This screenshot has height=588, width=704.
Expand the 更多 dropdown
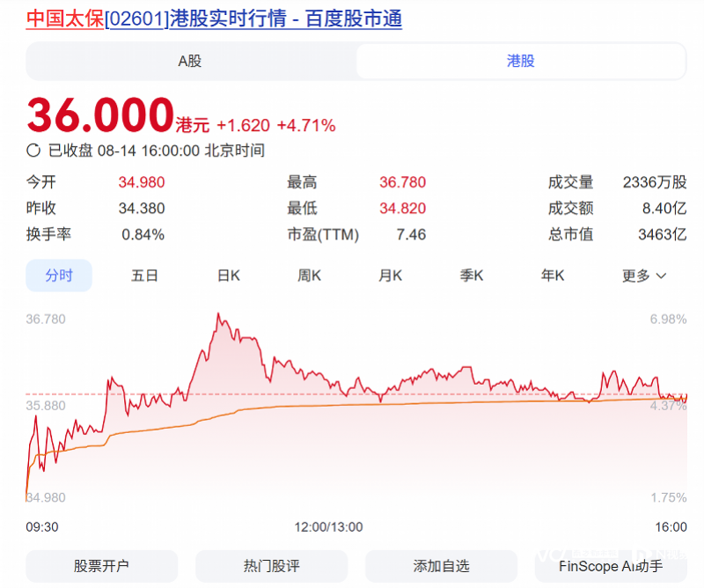[x=644, y=276]
